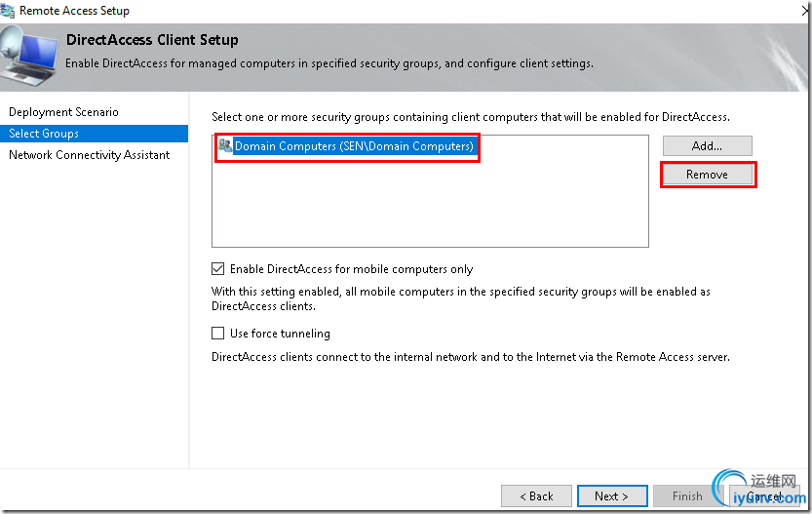
Task: Click the DirectAccess Client Setup heading
Action: pyautogui.click(x=152, y=41)
